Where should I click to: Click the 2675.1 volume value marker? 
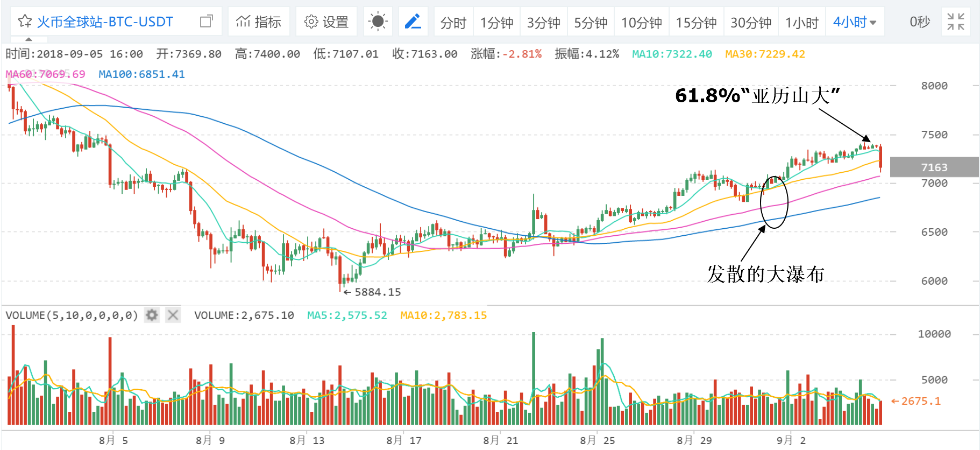coord(916,401)
